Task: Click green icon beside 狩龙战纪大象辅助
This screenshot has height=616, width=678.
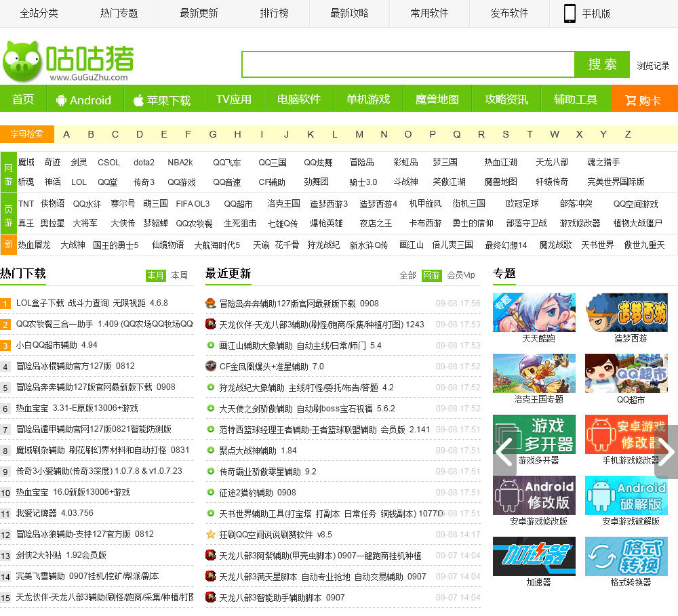Action: (x=211, y=388)
